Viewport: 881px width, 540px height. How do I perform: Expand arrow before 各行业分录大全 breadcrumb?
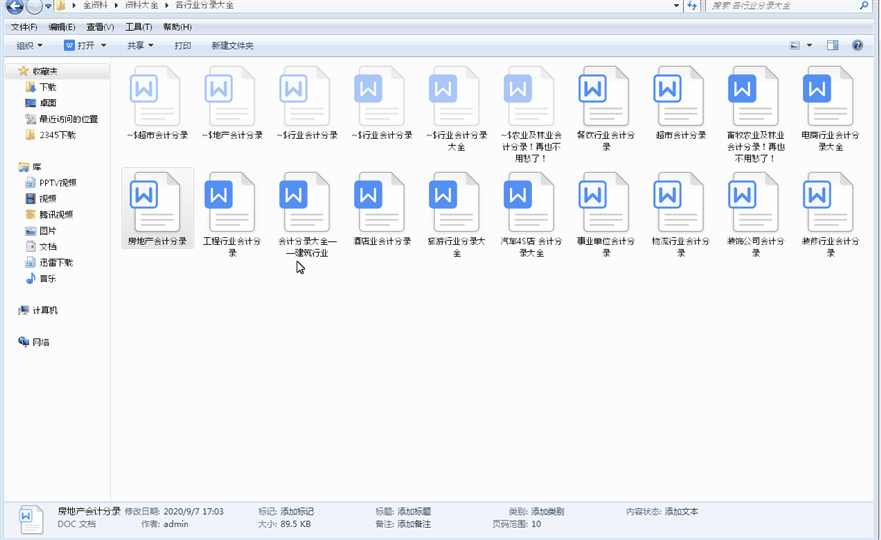click(167, 5)
